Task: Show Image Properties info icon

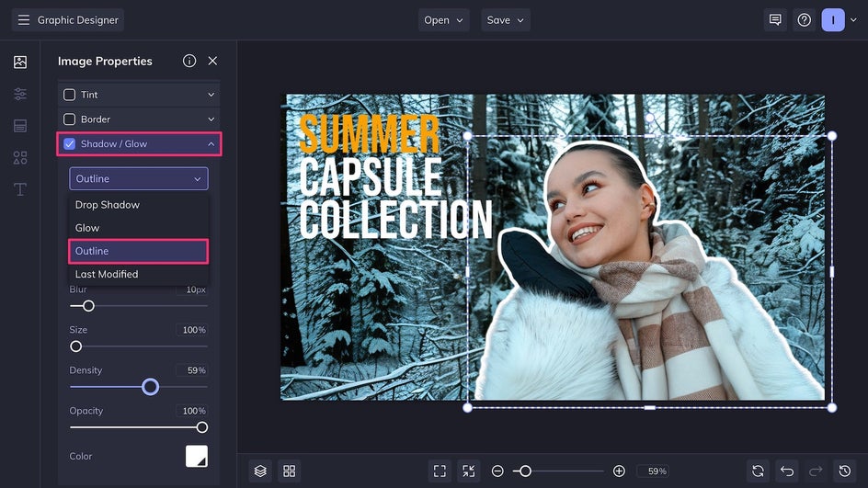Action: (x=189, y=61)
